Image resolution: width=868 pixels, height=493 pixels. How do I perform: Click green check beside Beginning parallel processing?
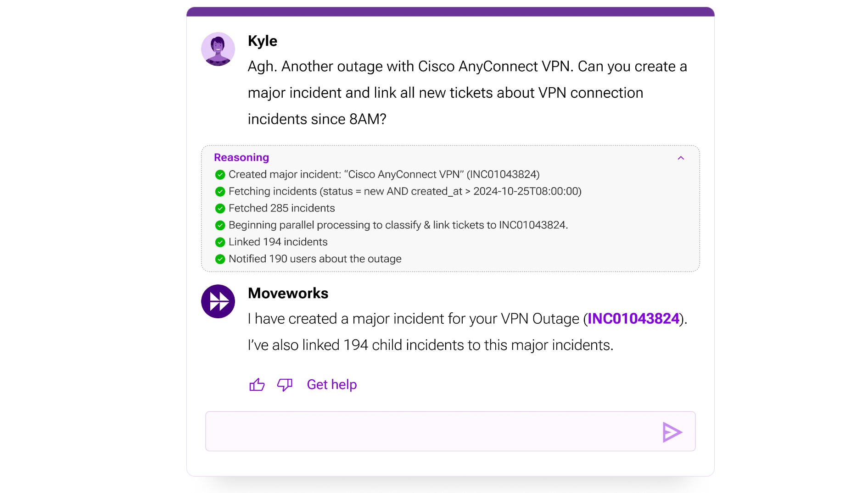[x=220, y=225]
